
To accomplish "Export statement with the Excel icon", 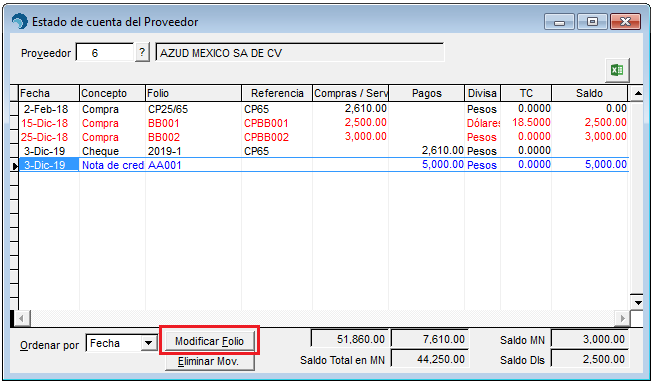I will click(617, 70).
